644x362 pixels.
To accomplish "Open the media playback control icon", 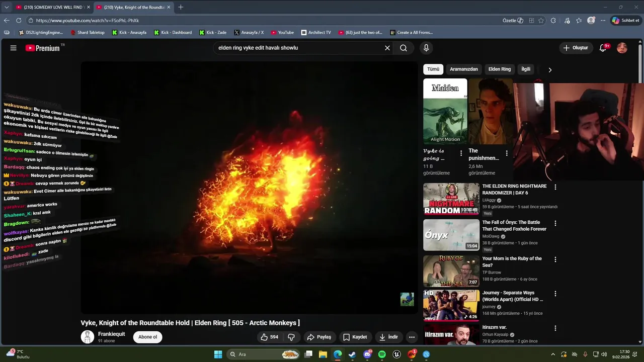I will point(568,21).
